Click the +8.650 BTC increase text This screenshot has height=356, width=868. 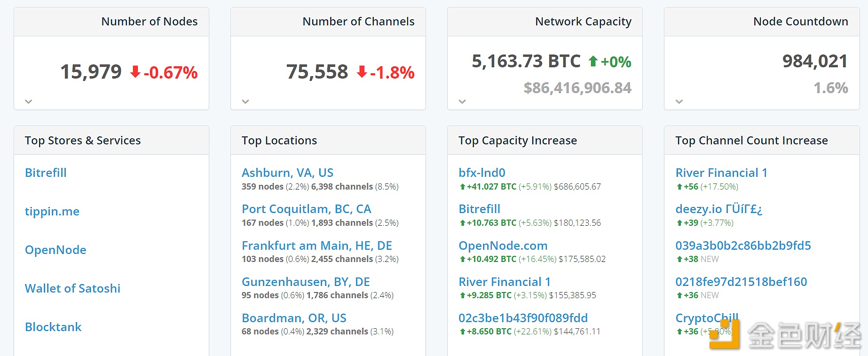[x=485, y=332]
